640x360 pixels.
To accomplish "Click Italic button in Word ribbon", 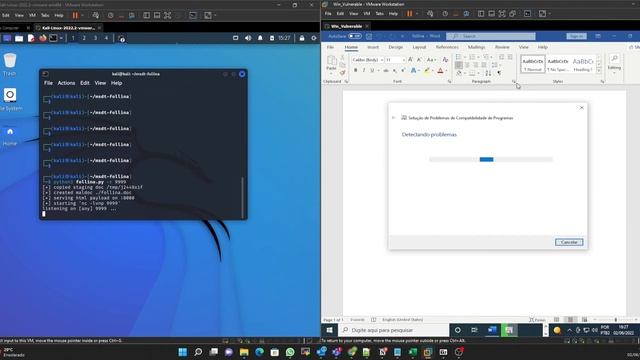I will 364,71.
